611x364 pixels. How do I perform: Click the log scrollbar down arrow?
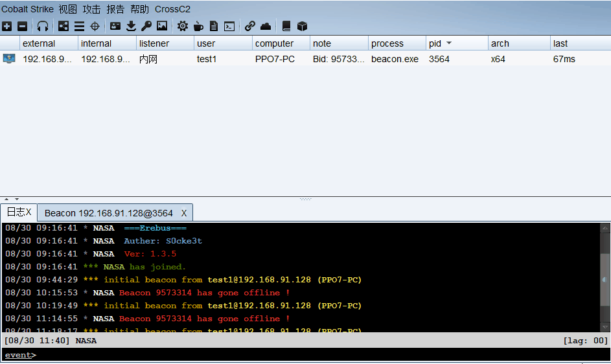click(605, 327)
